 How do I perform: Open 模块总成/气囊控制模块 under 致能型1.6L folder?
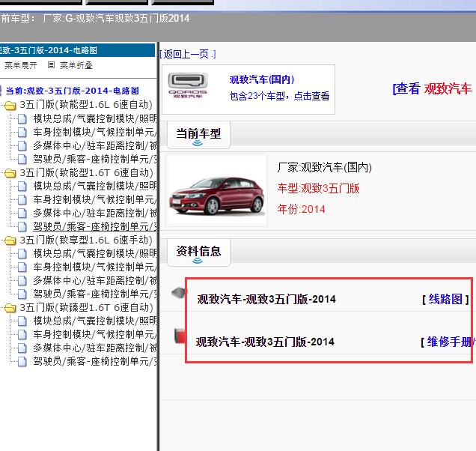[x=95, y=118]
